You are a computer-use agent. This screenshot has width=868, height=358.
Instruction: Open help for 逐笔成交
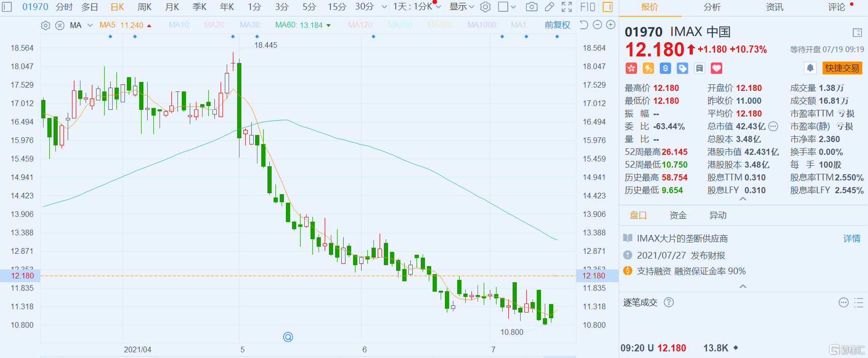tap(669, 302)
